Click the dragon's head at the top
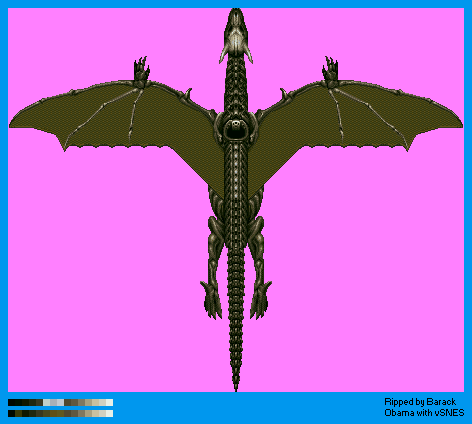This screenshot has height=424, width=472. (236, 35)
